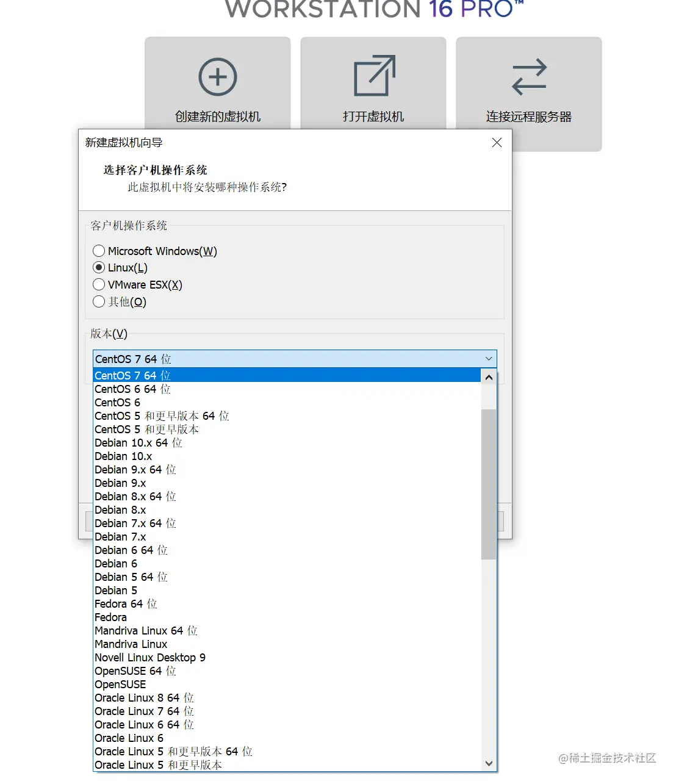This screenshot has width=676, height=784.
Task: Select OpenSUSE 64 位
Action: click(287, 671)
